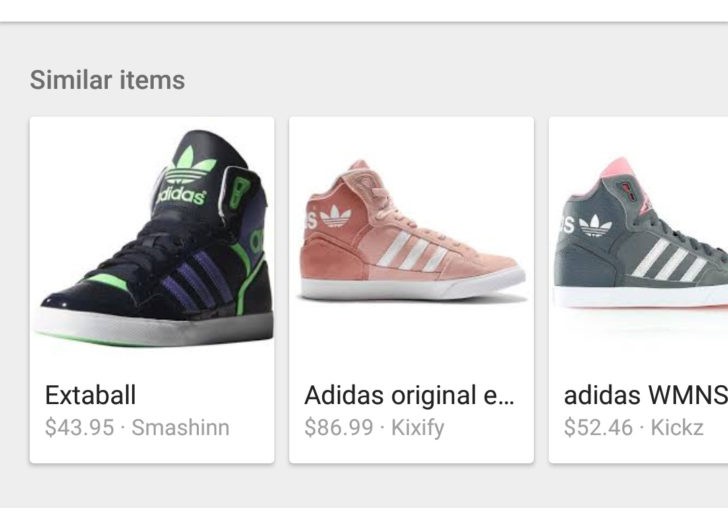The height and width of the screenshot is (528, 728).
Task: Click the Adidas original e... title
Action: (x=409, y=396)
